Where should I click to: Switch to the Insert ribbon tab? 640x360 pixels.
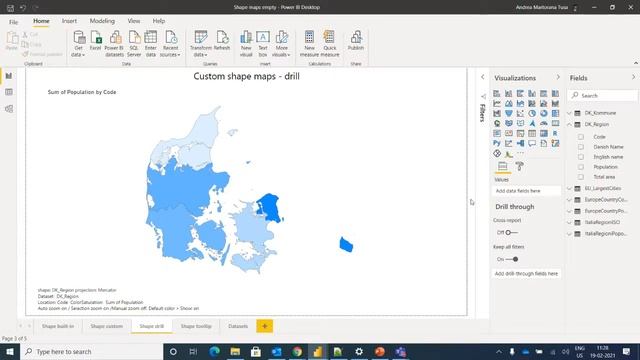pos(69,21)
